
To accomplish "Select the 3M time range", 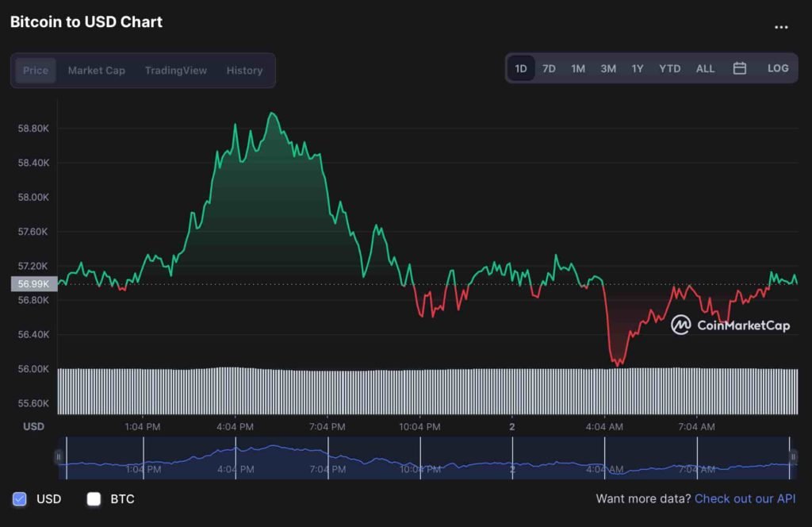I will coord(607,68).
